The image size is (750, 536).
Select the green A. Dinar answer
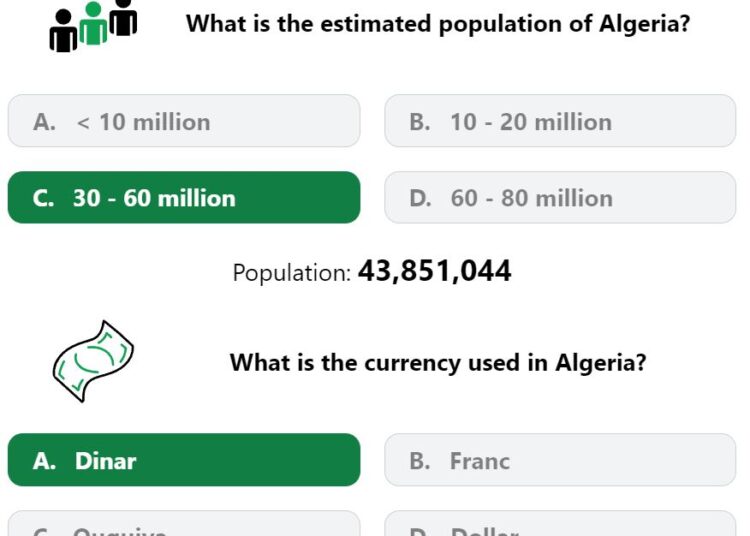tap(184, 460)
